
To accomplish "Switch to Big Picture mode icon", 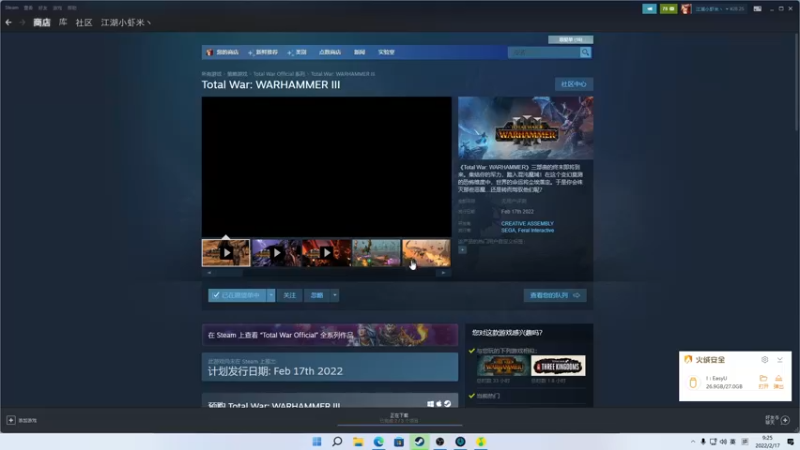I will (x=757, y=9).
